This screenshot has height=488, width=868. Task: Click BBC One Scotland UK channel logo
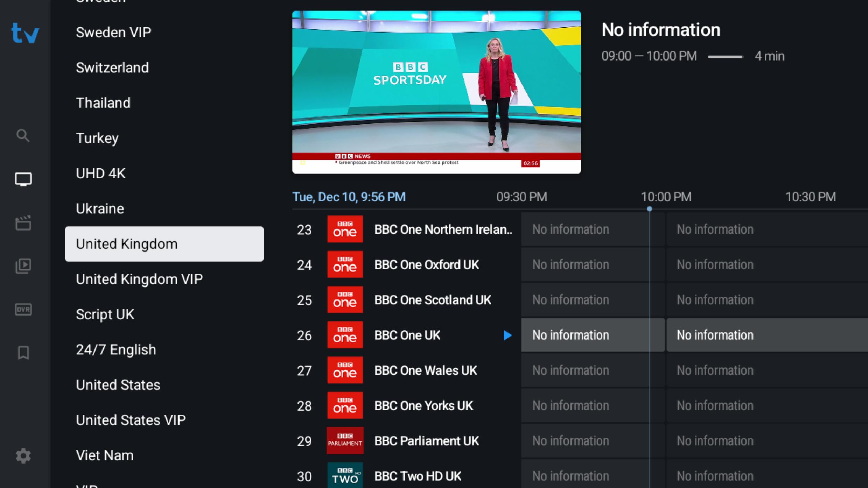(345, 300)
